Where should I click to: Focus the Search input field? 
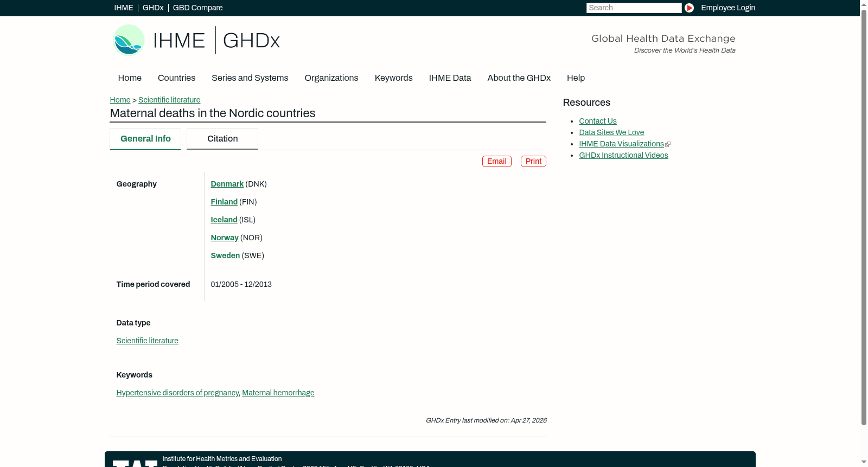(634, 8)
